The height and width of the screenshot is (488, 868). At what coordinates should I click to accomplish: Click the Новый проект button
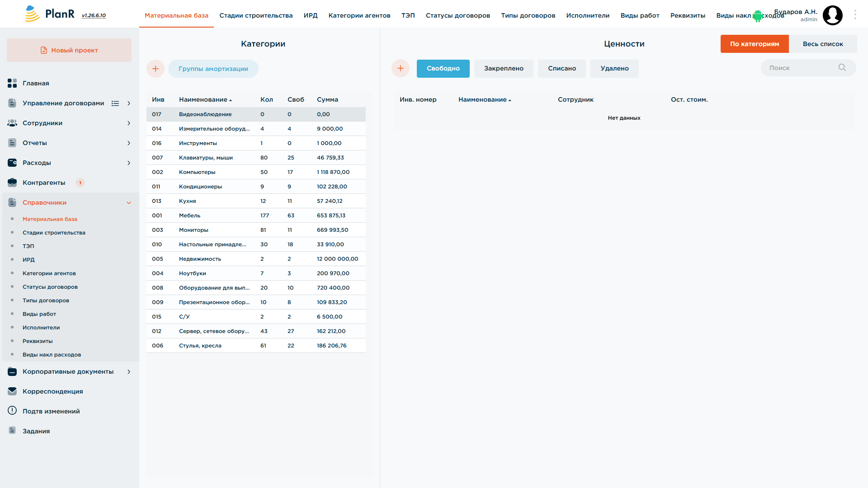69,50
